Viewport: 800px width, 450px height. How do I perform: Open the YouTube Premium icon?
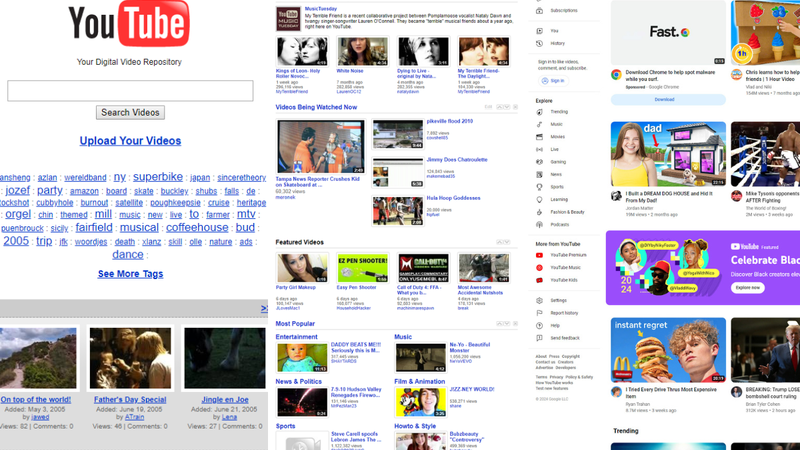coord(539,255)
